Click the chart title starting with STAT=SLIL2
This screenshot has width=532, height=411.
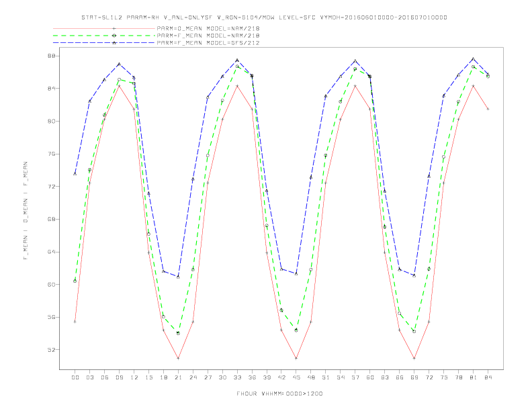[264, 17]
